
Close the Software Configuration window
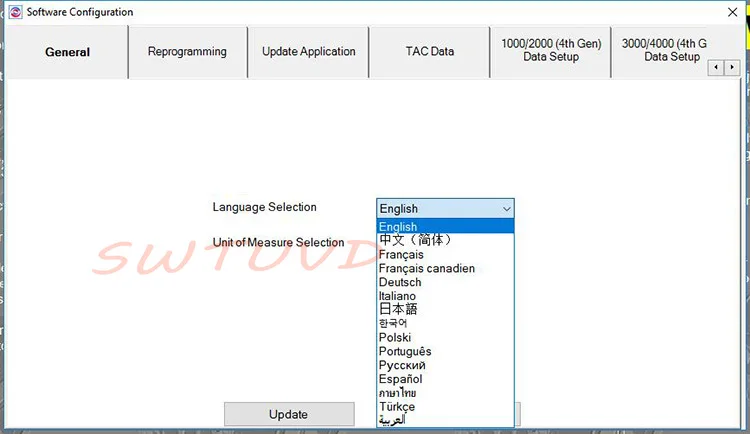(x=732, y=12)
